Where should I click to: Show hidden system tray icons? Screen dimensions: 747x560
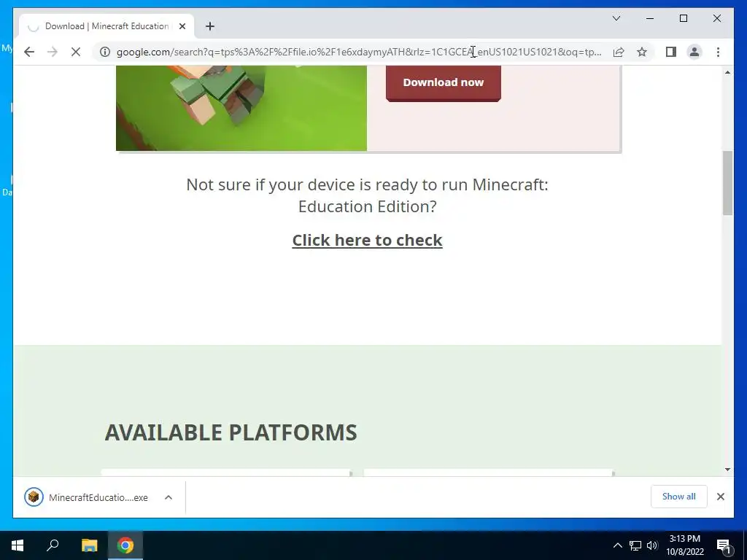click(x=617, y=545)
